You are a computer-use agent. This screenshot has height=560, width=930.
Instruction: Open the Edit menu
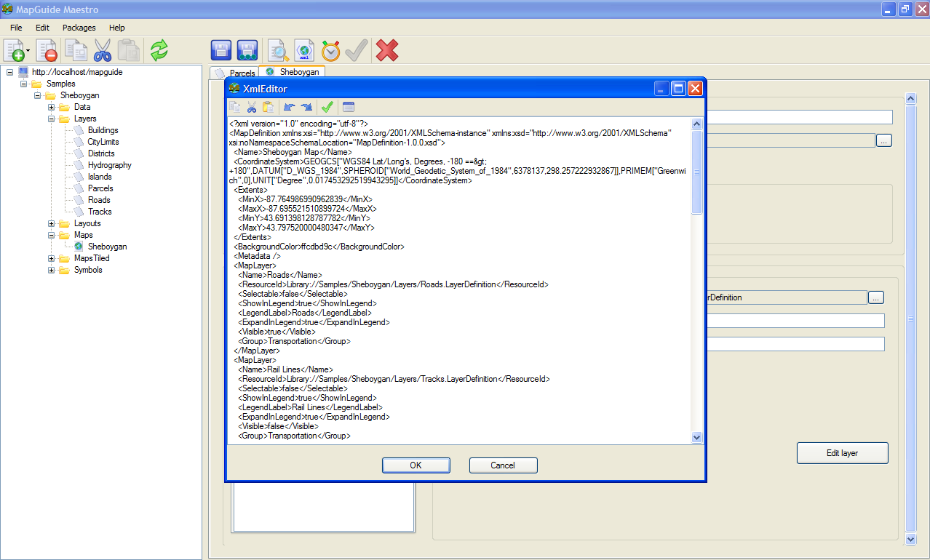coord(42,28)
